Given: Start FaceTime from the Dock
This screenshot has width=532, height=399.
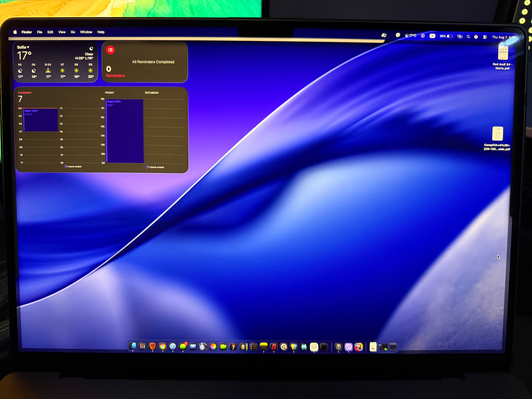Looking at the screenshot, I should [223, 347].
